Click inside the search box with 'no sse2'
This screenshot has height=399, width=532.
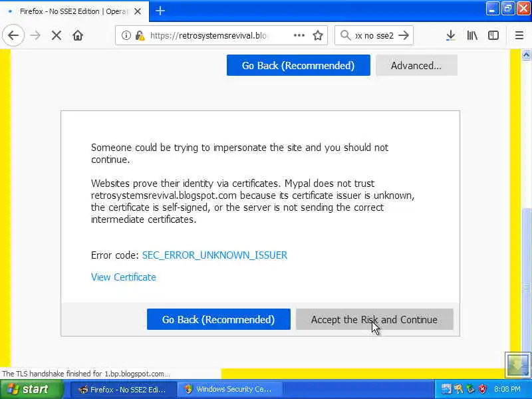pos(374,35)
